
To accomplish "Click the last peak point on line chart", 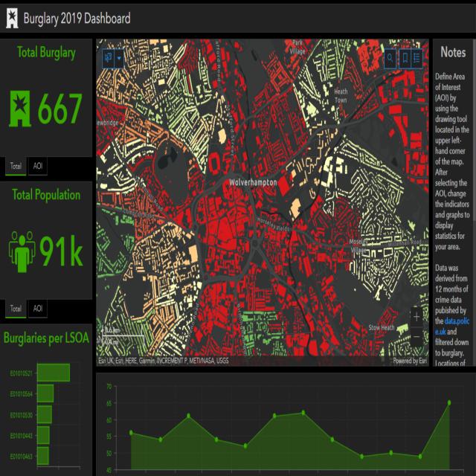I will click(x=449, y=402).
